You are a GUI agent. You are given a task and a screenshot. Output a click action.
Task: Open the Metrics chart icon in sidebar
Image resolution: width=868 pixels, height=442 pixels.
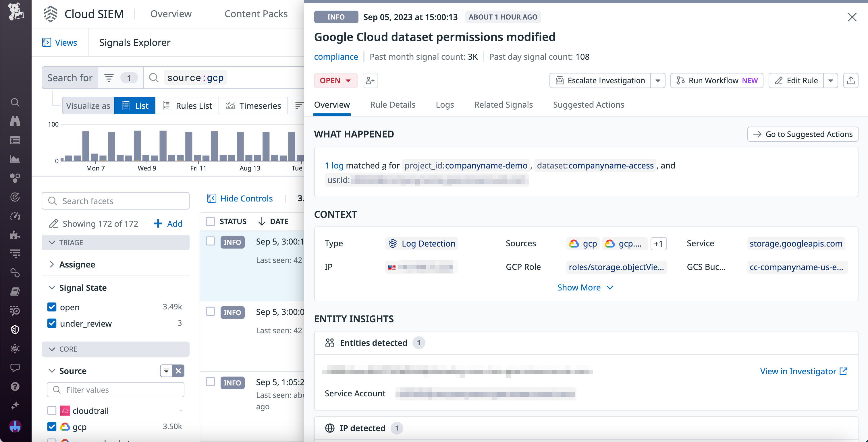click(x=16, y=159)
